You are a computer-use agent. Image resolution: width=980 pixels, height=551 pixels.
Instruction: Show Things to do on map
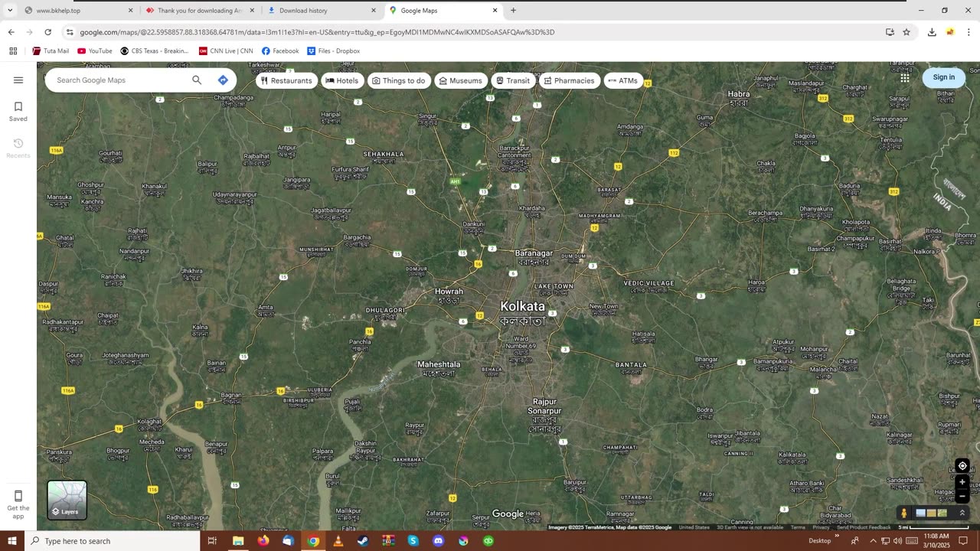399,80
